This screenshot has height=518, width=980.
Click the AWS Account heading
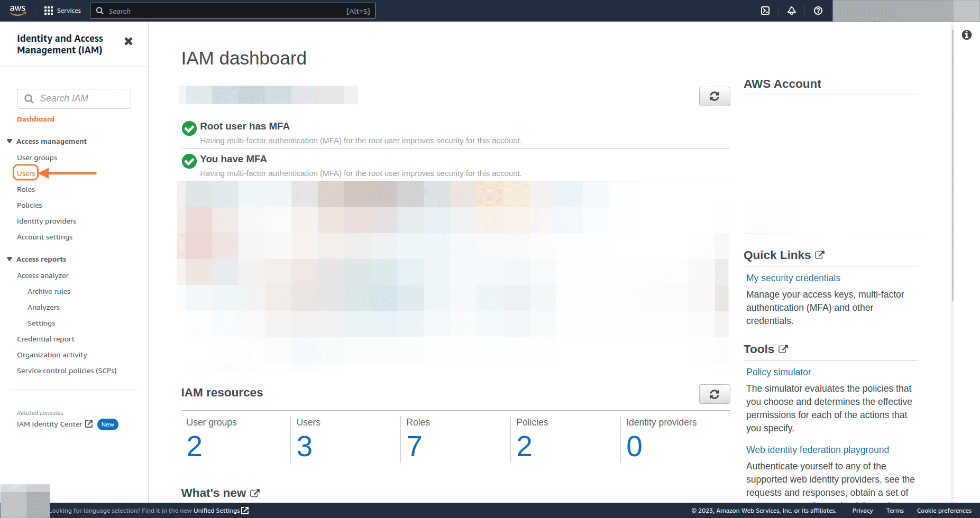(782, 84)
